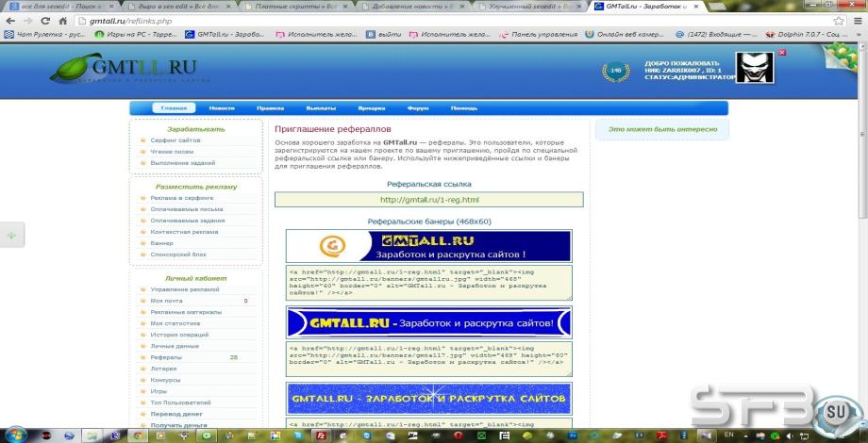
Task: Open 'Моя почта' sidebar link
Action: click(x=166, y=301)
